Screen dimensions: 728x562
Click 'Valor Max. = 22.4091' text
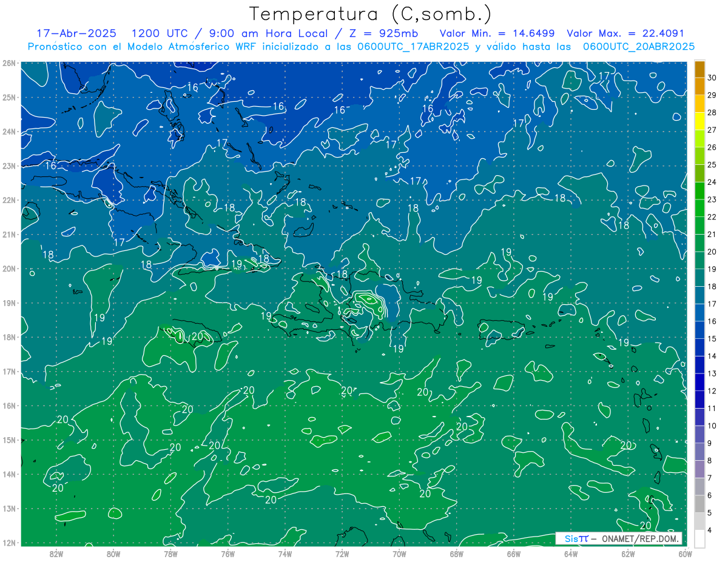click(x=625, y=33)
